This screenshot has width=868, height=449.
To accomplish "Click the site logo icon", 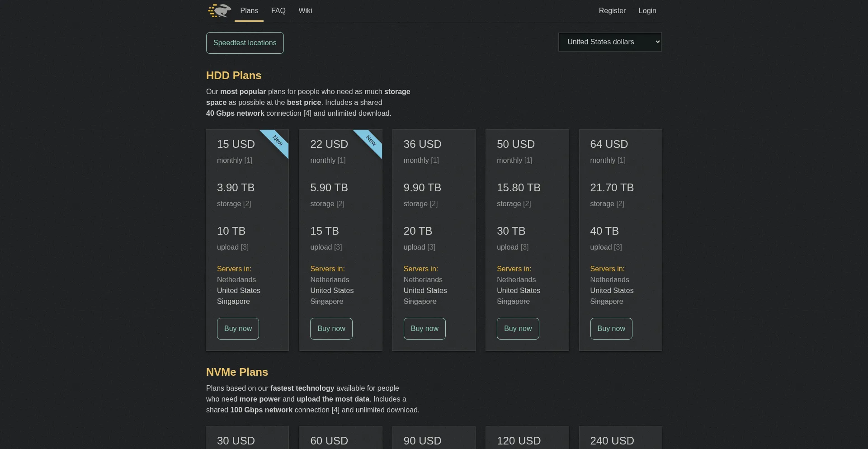I will 220,10.
